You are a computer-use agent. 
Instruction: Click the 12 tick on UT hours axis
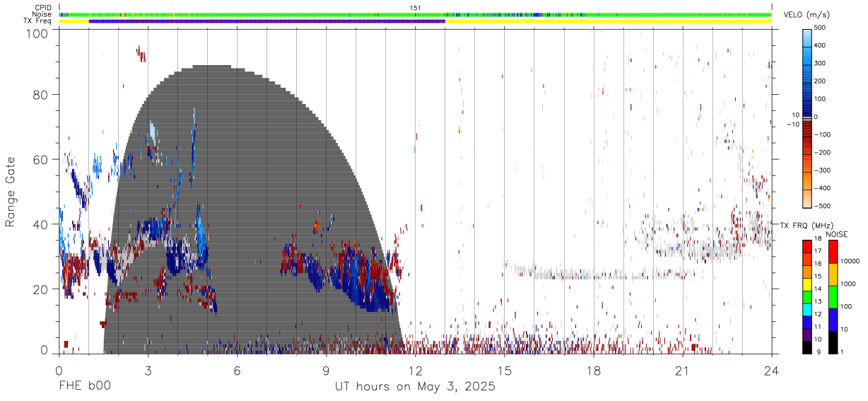[x=416, y=371]
